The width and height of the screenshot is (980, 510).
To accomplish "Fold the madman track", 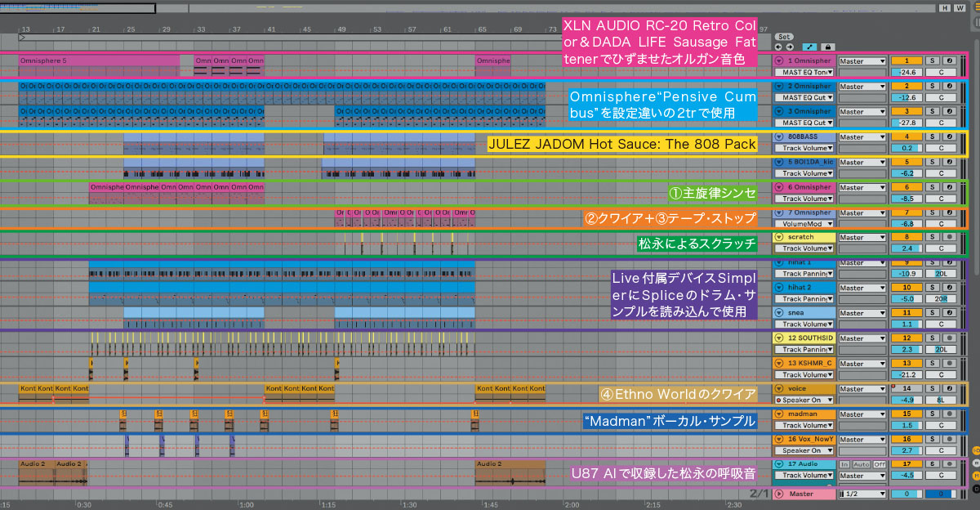I will [778, 414].
